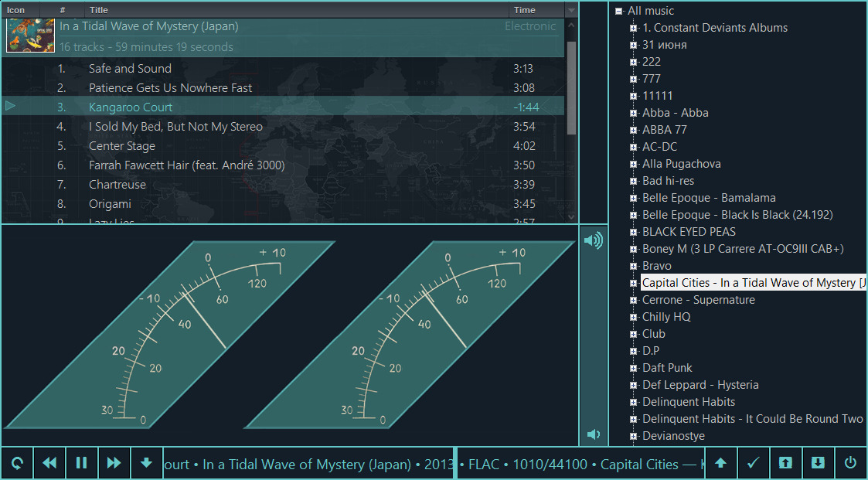Click the checkmark button in bottom bar
This screenshot has height=480, width=868.
click(x=753, y=463)
